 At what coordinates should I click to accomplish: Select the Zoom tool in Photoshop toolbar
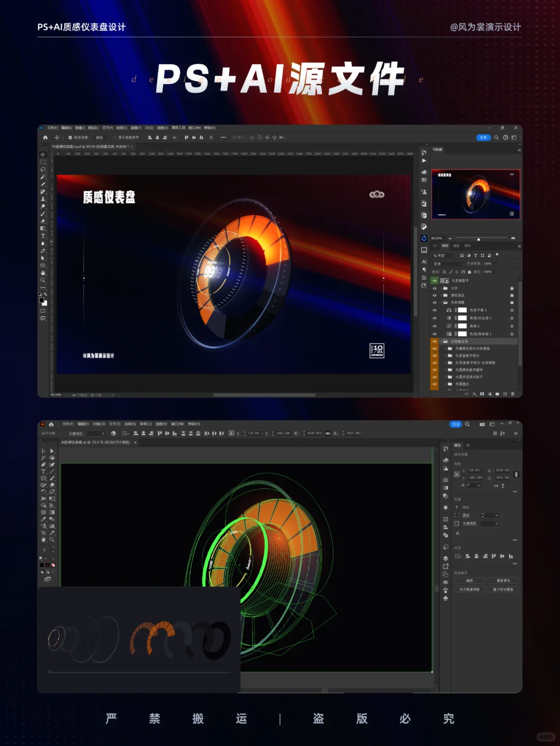pos(43,280)
